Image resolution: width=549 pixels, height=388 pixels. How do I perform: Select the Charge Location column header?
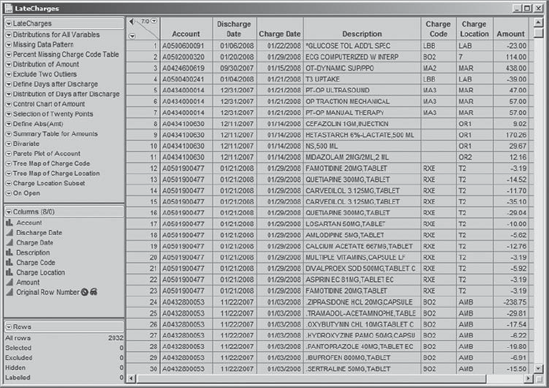[x=474, y=29]
